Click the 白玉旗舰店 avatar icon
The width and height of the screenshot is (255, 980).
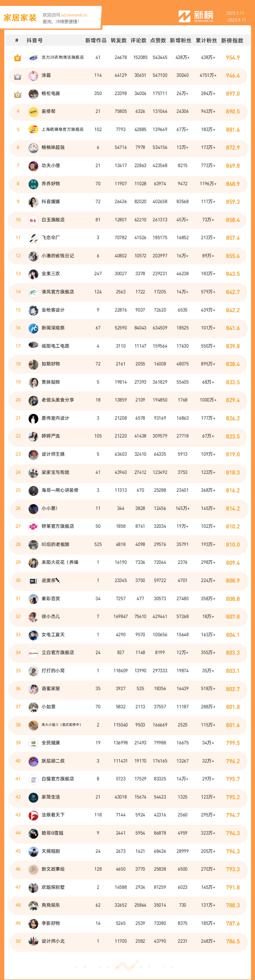click(x=34, y=220)
